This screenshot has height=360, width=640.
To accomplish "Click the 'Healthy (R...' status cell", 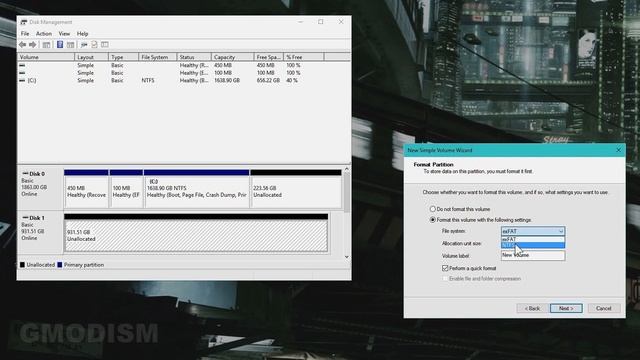I will click(194, 65).
